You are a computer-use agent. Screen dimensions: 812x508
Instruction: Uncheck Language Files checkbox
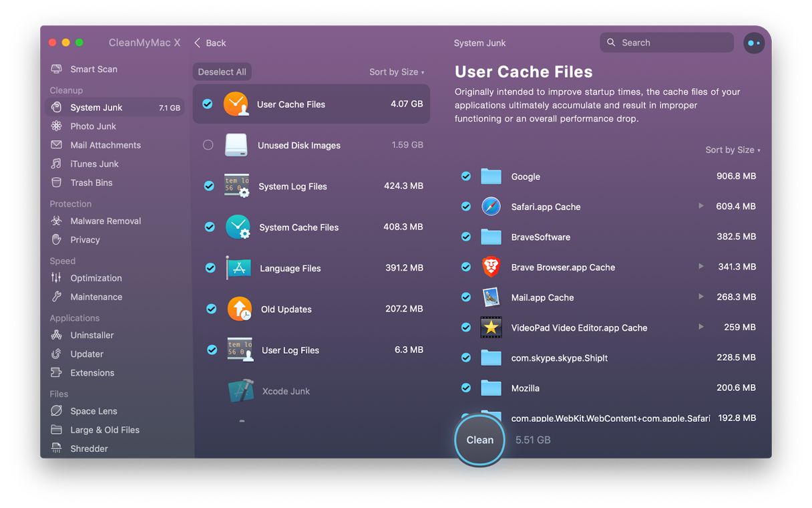(210, 267)
